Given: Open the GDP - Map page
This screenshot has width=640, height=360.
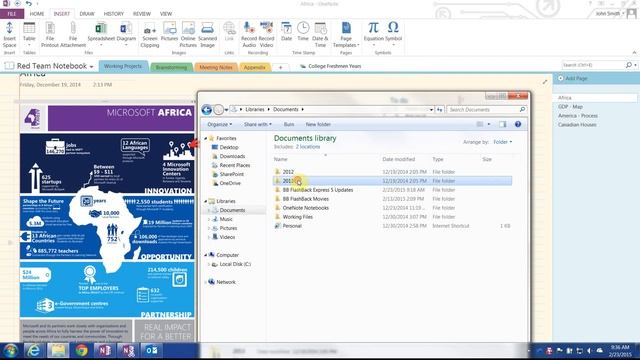Looking at the screenshot, I should (x=571, y=107).
